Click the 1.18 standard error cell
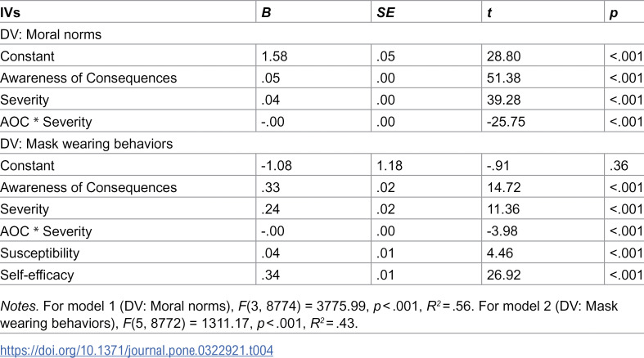 coord(390,166)
